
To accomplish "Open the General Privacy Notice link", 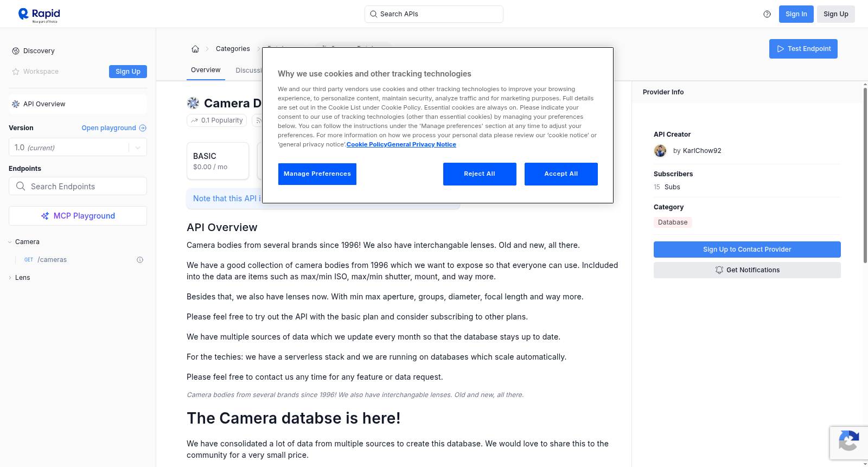I will (422, 144).
